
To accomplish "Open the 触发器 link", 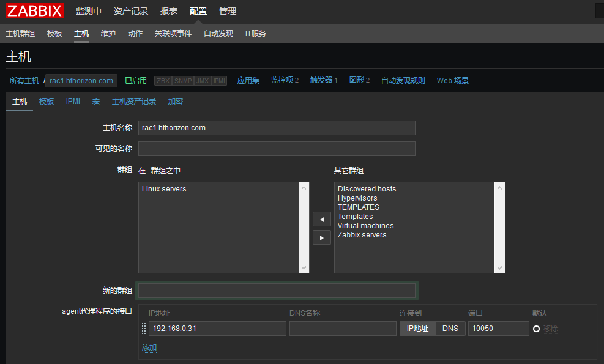I will coord(321,80).
